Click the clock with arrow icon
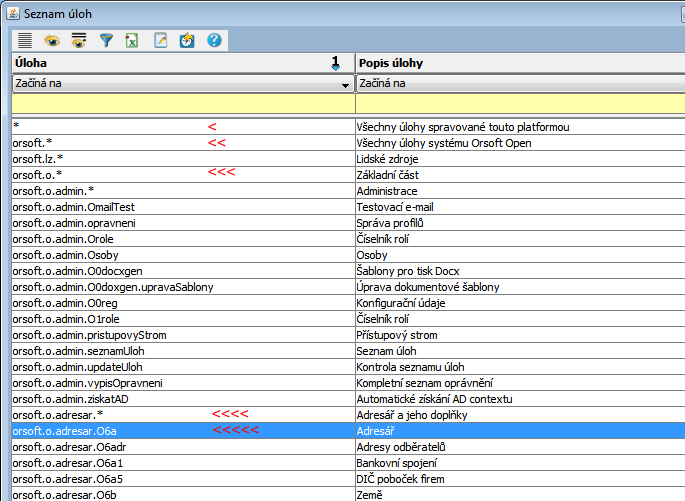The height and width of the screenshot is (501, 685). pos(187,40)
